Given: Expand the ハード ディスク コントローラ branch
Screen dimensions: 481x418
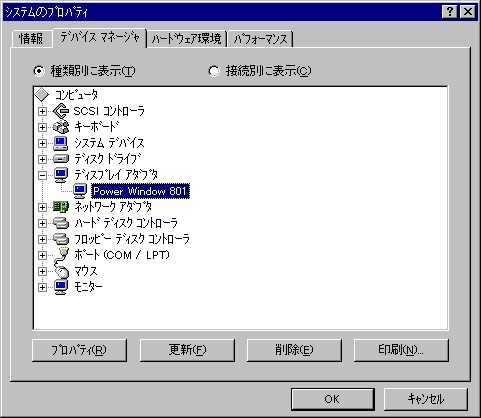Looking at the screenshot, I should [42, 223].
